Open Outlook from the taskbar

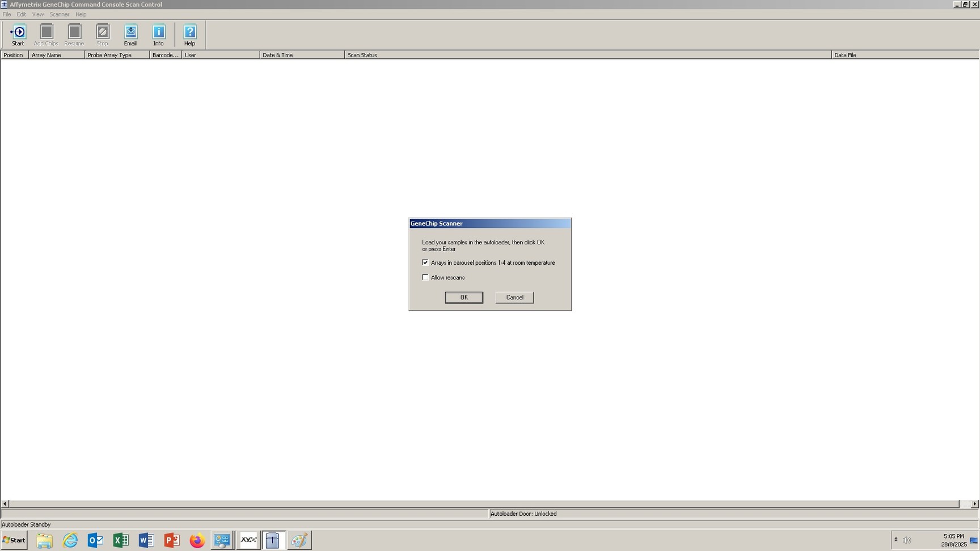(x=95, y=540)
